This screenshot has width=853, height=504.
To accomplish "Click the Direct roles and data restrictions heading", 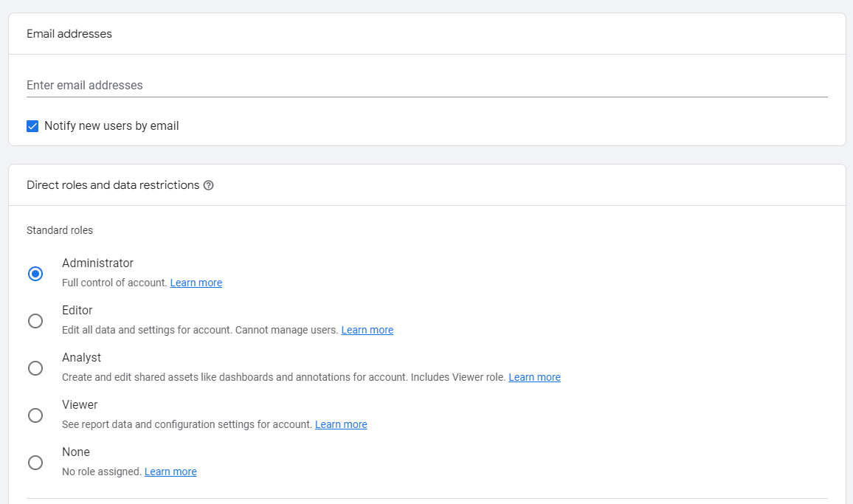I will (x=113, y=185).
